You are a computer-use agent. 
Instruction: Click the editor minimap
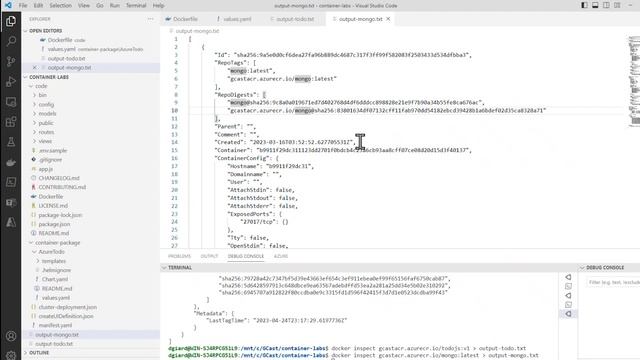click(x=634, y=82)
